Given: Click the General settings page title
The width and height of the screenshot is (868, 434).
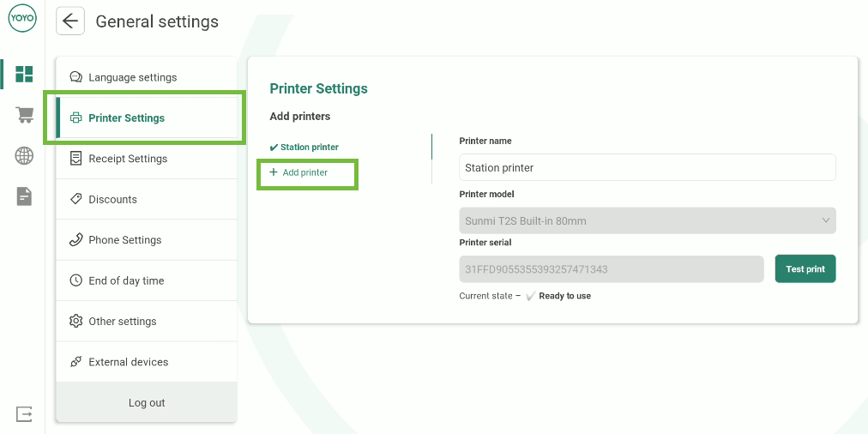Looking at the screenshot, I should click(x=157, y=21).
